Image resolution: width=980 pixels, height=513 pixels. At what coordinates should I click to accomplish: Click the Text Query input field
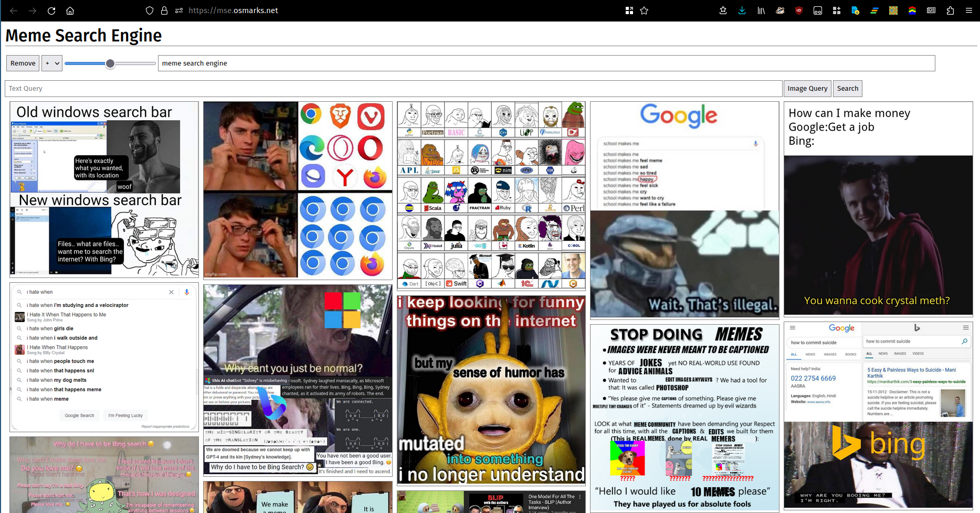coord(394,89)
